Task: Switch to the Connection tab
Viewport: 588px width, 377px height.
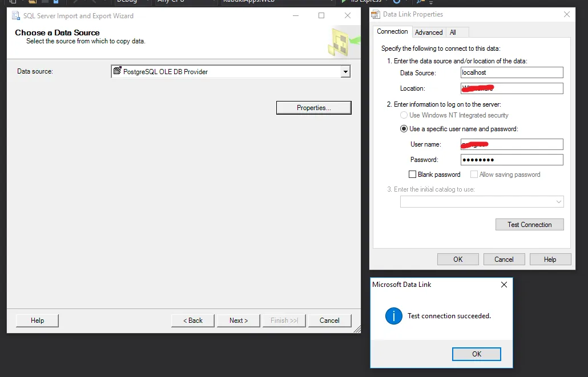Action: pyautogui.click(x=392, y=31)
